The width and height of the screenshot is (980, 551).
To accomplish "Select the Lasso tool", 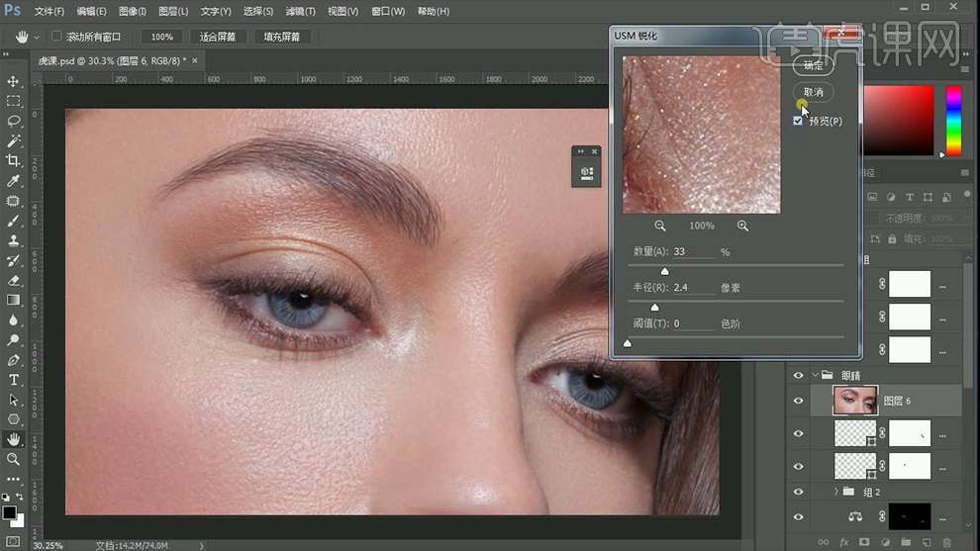I will tap(14, 121).
